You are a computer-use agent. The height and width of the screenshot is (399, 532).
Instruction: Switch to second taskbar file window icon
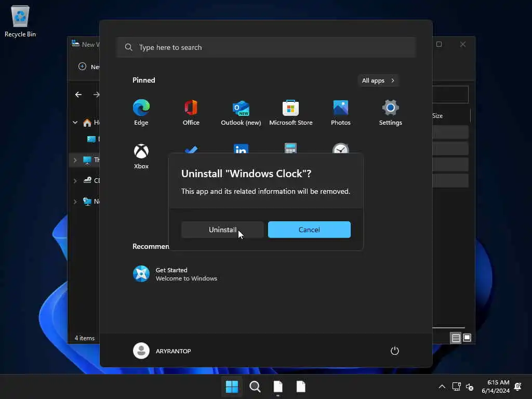(x=301, y=387)
